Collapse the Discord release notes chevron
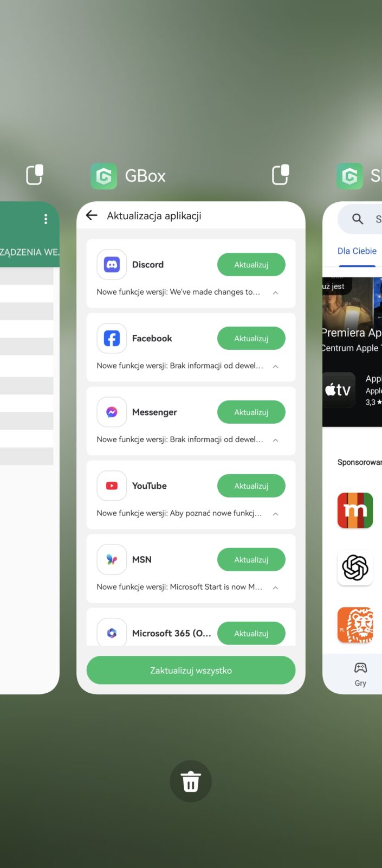This screenshot has height=868, width=382. click(x=275, y=292)
